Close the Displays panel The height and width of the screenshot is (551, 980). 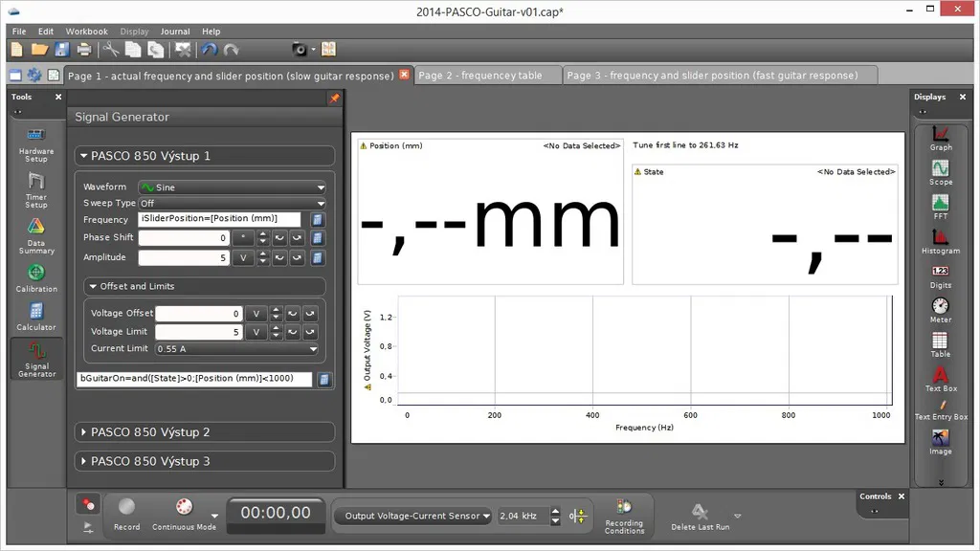coord(963,97)
